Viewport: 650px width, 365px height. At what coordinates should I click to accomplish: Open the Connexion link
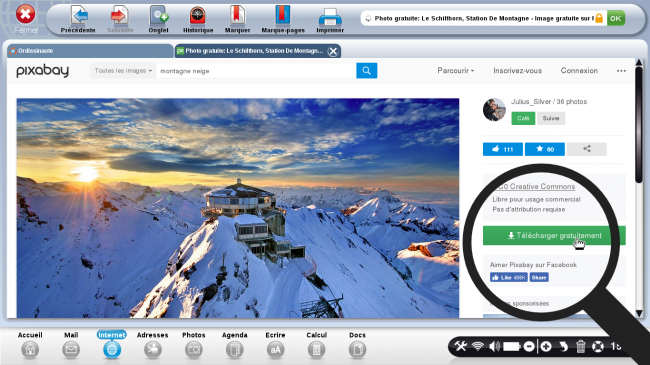click(579, 71)
